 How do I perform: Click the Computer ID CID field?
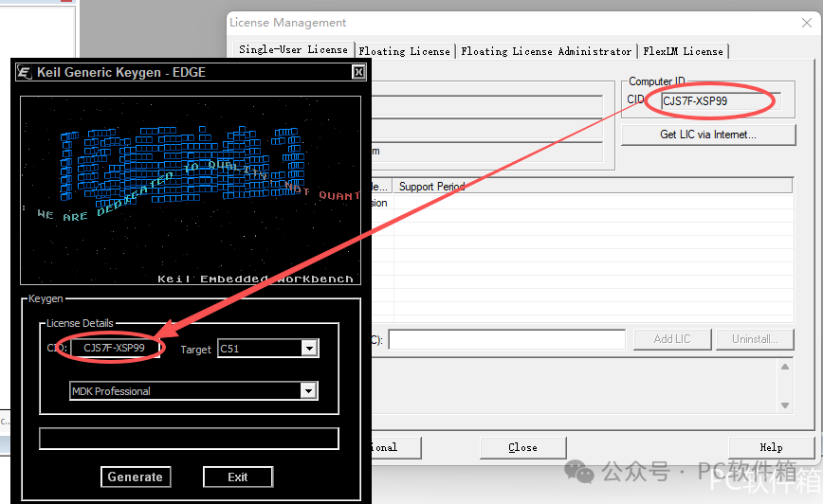coord(721,101)
